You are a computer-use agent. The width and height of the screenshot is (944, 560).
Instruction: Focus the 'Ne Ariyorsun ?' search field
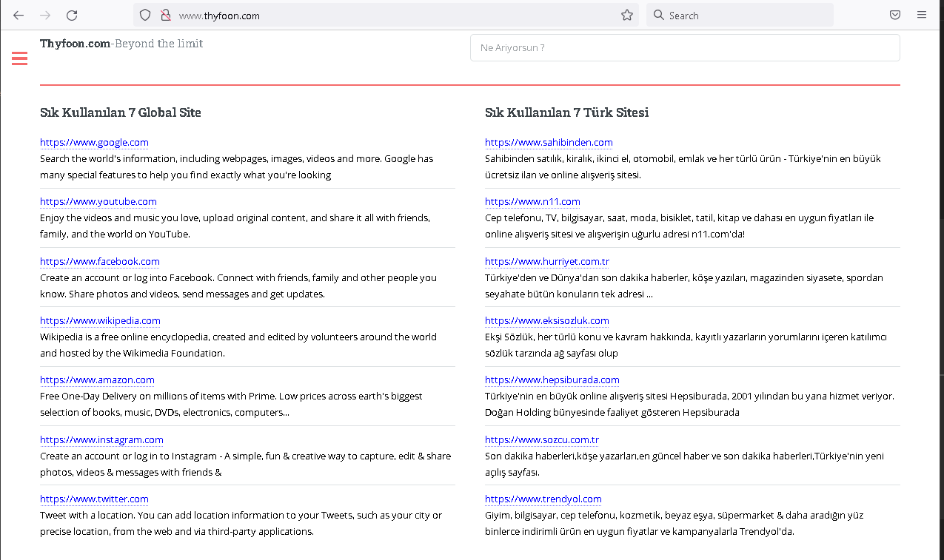pyautogui.click(x=685, y=47)
